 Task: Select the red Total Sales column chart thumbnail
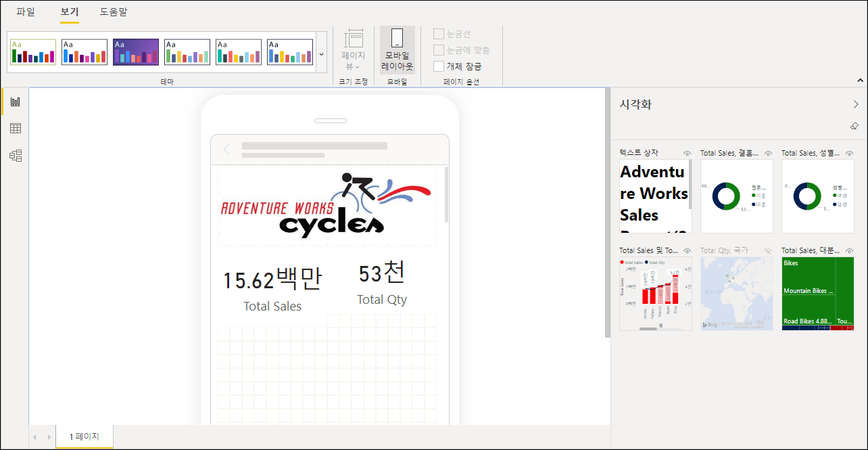pos(656,292)
